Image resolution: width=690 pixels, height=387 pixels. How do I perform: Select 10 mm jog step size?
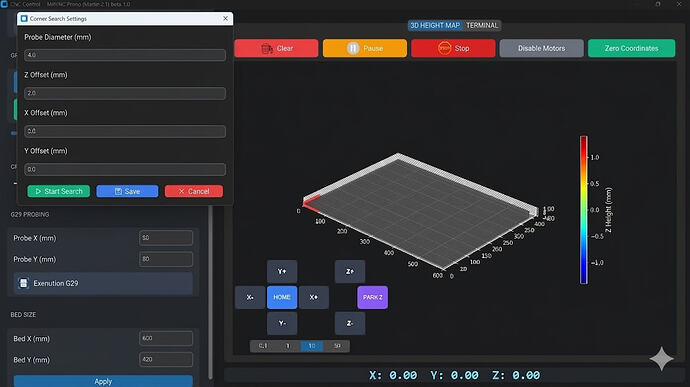312,346
